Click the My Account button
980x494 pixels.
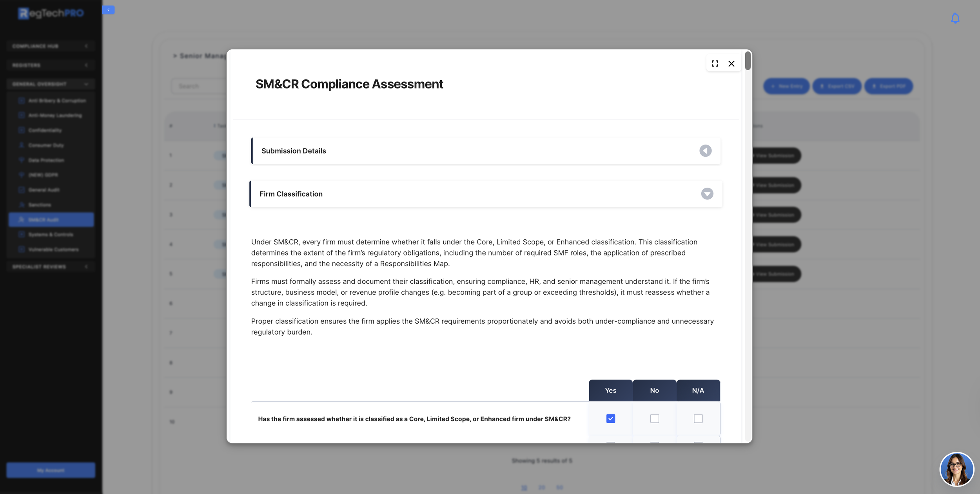51,470
